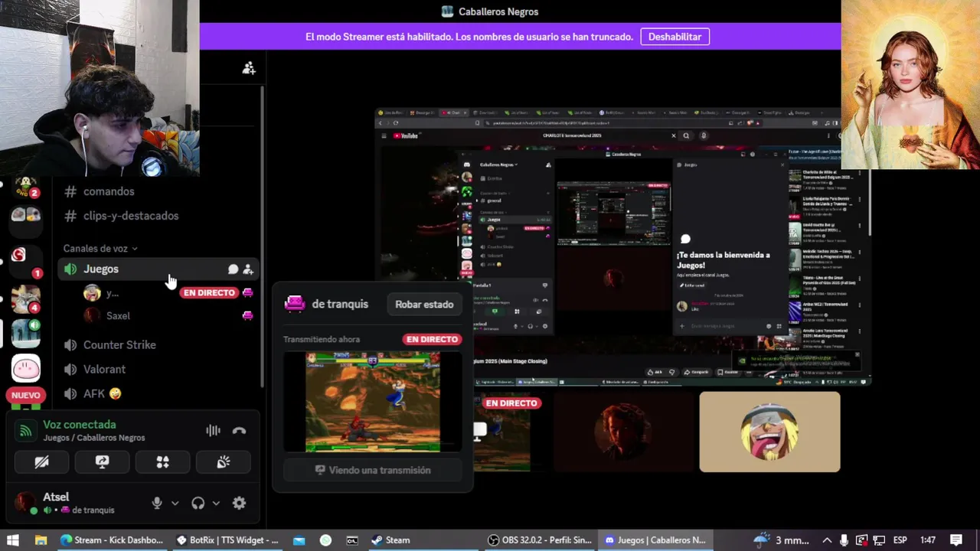The width and height of the screenshot is (980, 551).
Task: Open the weather widget in taskbar
Action: tap(781, 540)
